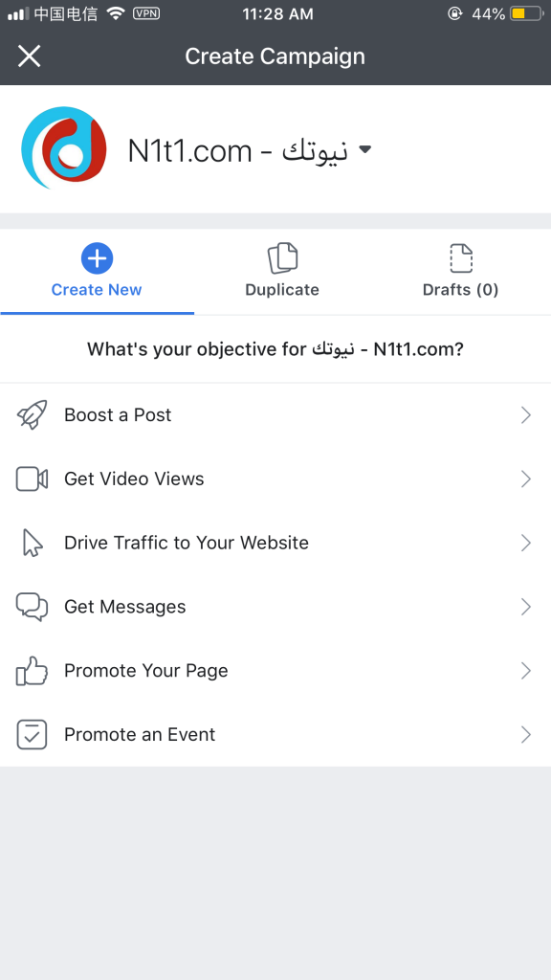Image resolution: width=551 pixels, height=980 pixels.
Task: Tap the blue plus Create New icon
Action: pos(97,258)
